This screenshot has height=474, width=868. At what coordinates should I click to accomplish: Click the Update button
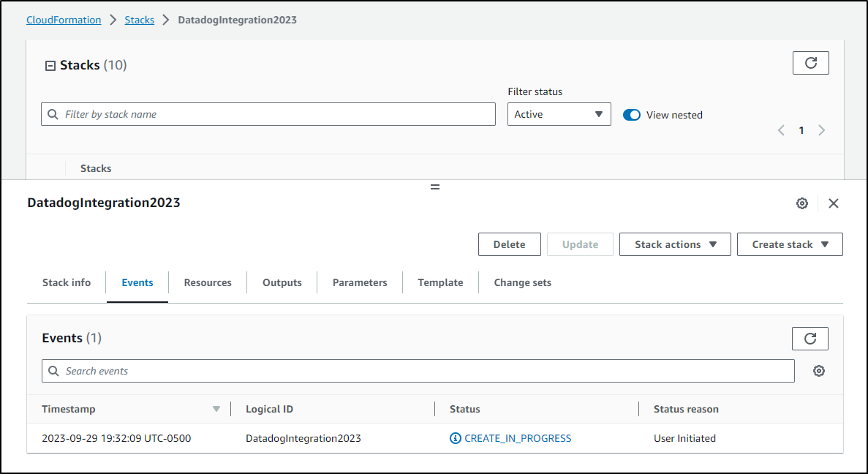click(580, 244)
